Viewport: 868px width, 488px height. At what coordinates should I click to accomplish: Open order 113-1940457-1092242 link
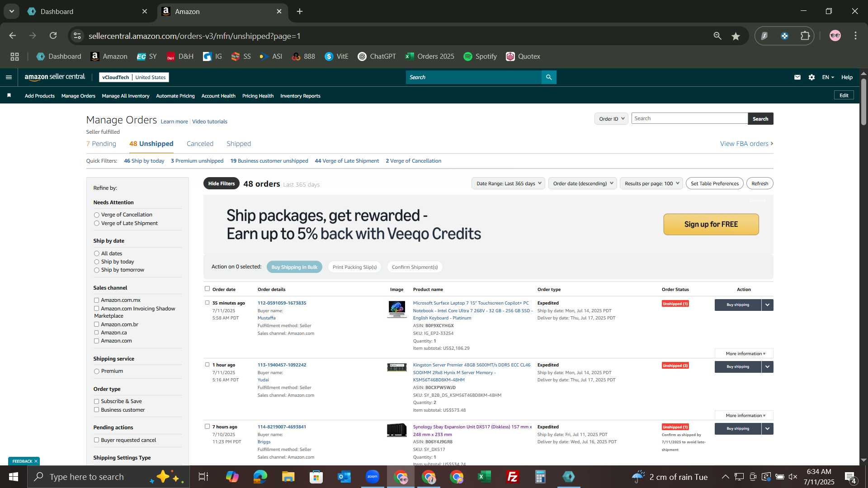tap(282, 365)
